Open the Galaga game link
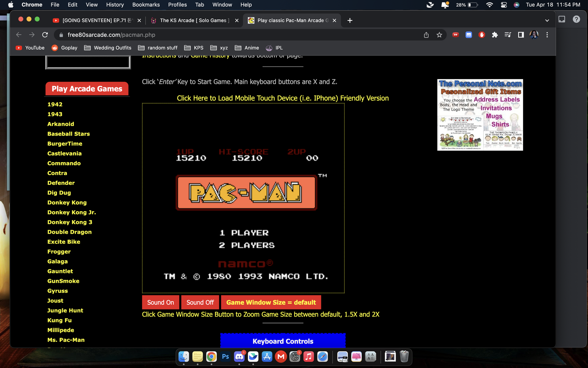 point(58,261)
